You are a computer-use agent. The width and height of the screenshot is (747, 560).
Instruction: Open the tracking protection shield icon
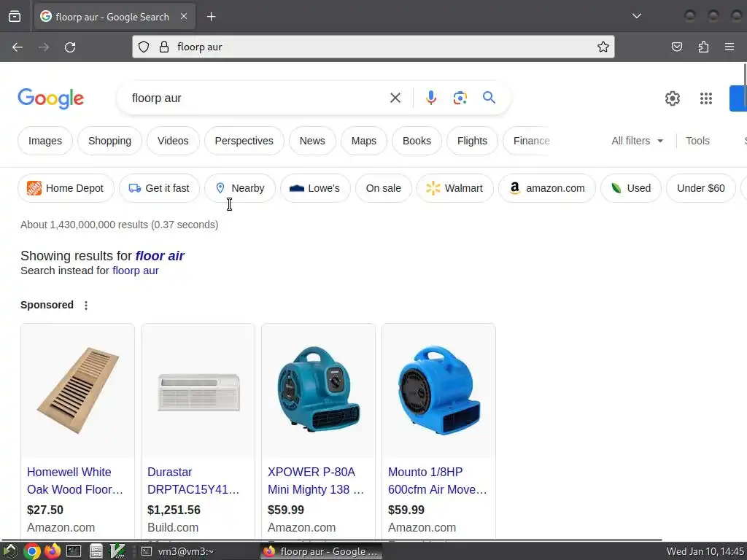pyautogui.click(x=144, y=47)
